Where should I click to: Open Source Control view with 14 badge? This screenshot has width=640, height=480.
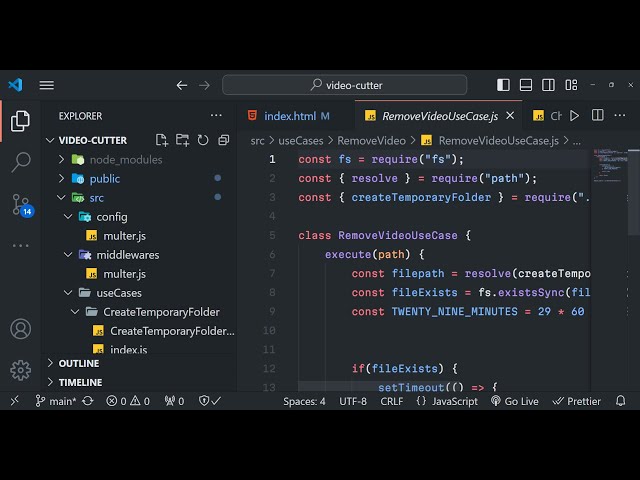20,205
